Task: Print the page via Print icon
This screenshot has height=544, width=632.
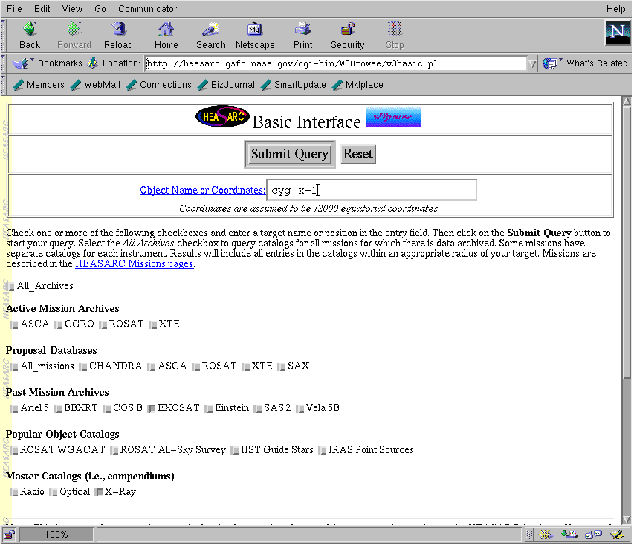Action: click(303, 35)
